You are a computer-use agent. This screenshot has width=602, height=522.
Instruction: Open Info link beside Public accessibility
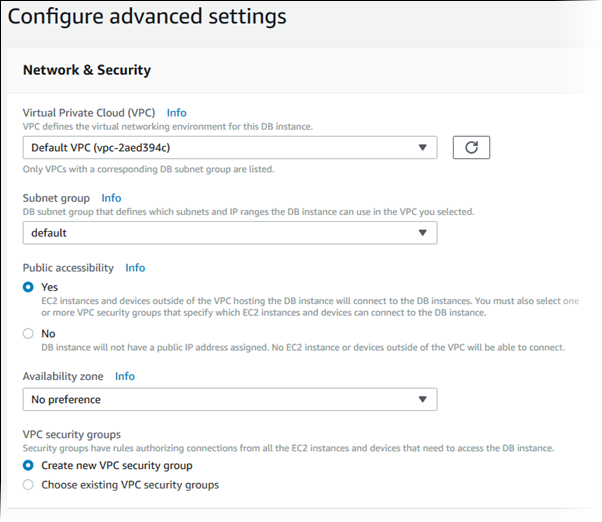135,268
